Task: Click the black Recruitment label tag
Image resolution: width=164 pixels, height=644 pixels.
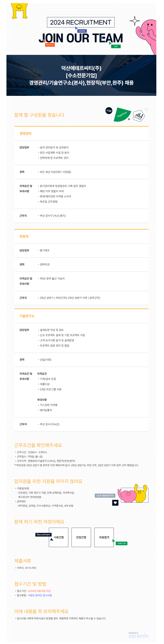Action: point(43,534)
